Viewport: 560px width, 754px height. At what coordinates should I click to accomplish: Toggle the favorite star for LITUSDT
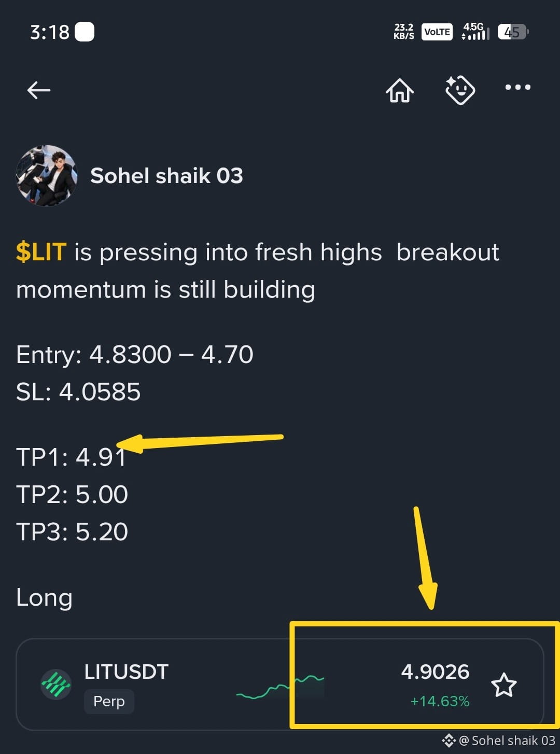tap(503, 685)
